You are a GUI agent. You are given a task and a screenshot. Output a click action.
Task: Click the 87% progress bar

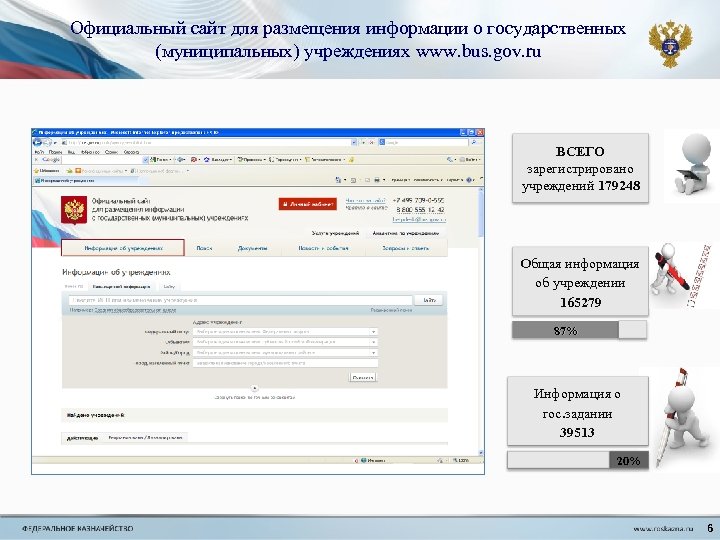pyautogui.click(x=579, y=330)
